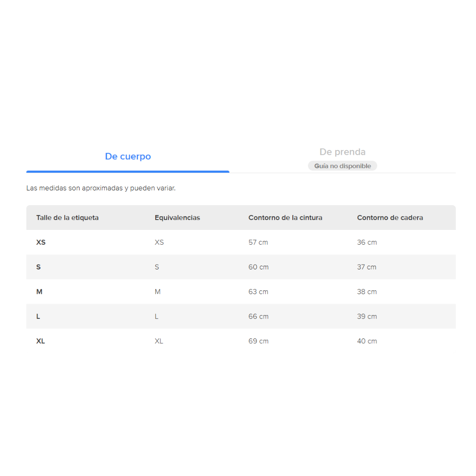
Task: Select the bold M size label
Action: (40, 292)
